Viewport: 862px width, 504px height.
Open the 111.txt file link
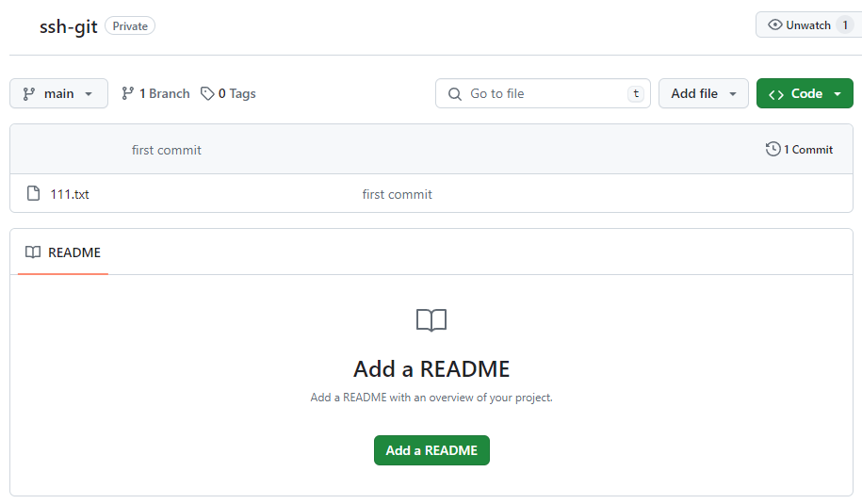pos(70,194)
